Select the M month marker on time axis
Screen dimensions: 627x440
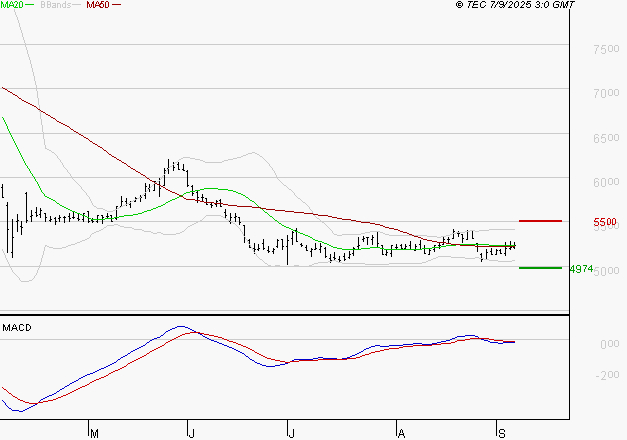tap(94, 432)
